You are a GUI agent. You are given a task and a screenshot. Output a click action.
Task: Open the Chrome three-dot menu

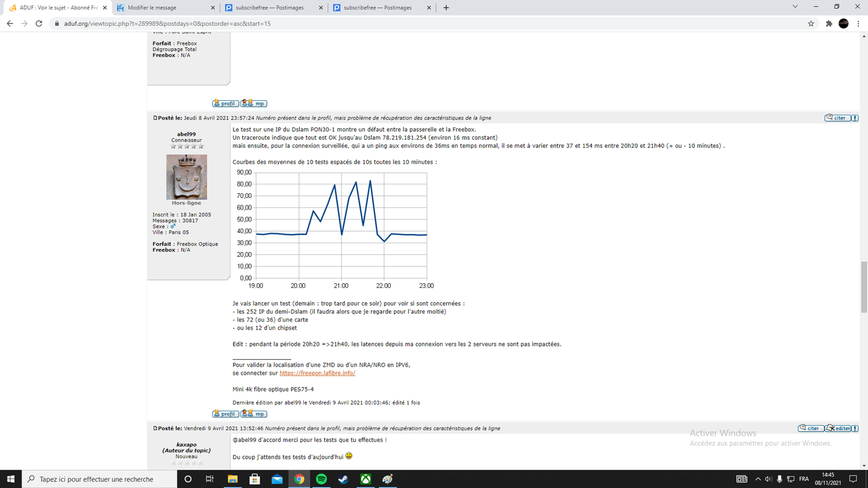[x=859, y=23]
